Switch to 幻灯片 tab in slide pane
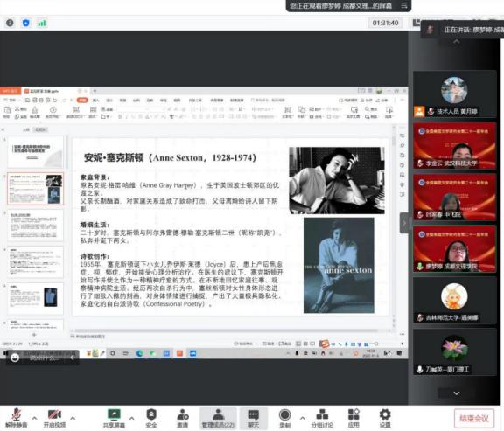This screenshot has width=504, height=431. click(40, 129)
